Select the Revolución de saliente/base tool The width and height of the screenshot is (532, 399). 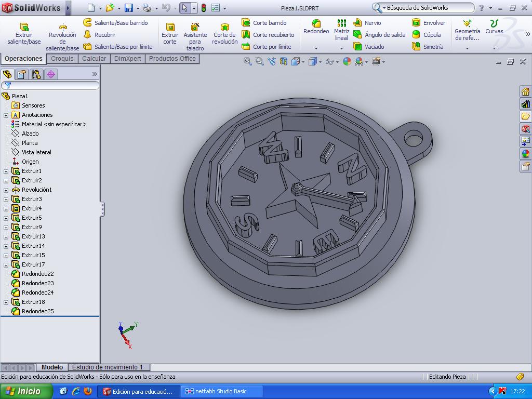pos(62,33)
